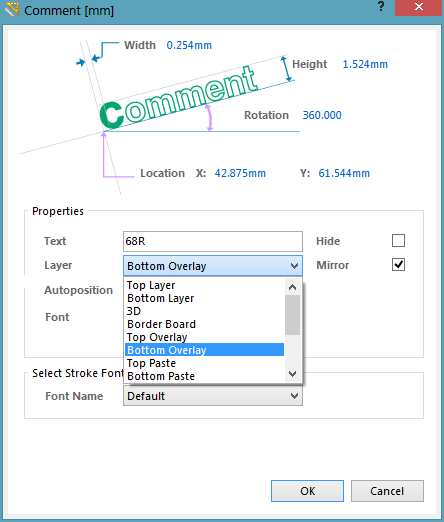444x522 pixels.
Task: Select Top Paste in the layer list
Action: 204,363
